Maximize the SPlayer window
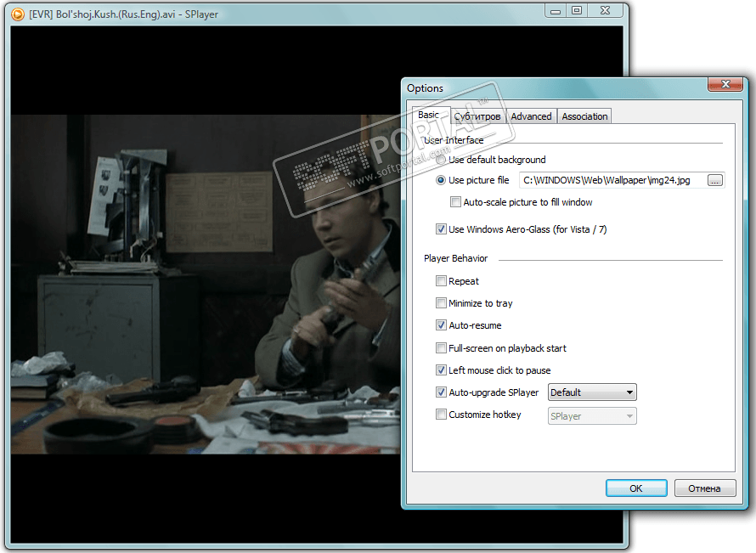Screen dimensions: 756x553 (577, 10)
